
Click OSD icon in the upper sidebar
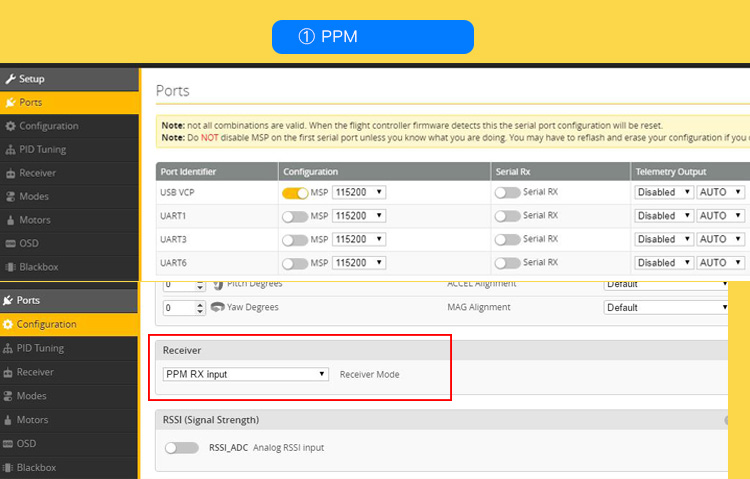[x=10, y=244]
